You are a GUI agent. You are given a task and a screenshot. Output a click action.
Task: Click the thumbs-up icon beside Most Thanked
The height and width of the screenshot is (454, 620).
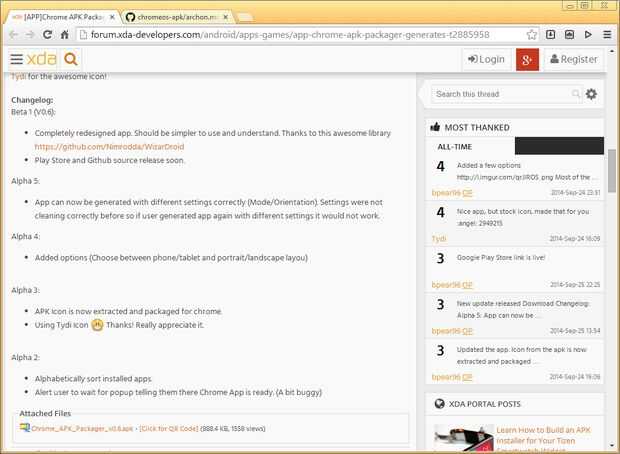tap(435, 127)
